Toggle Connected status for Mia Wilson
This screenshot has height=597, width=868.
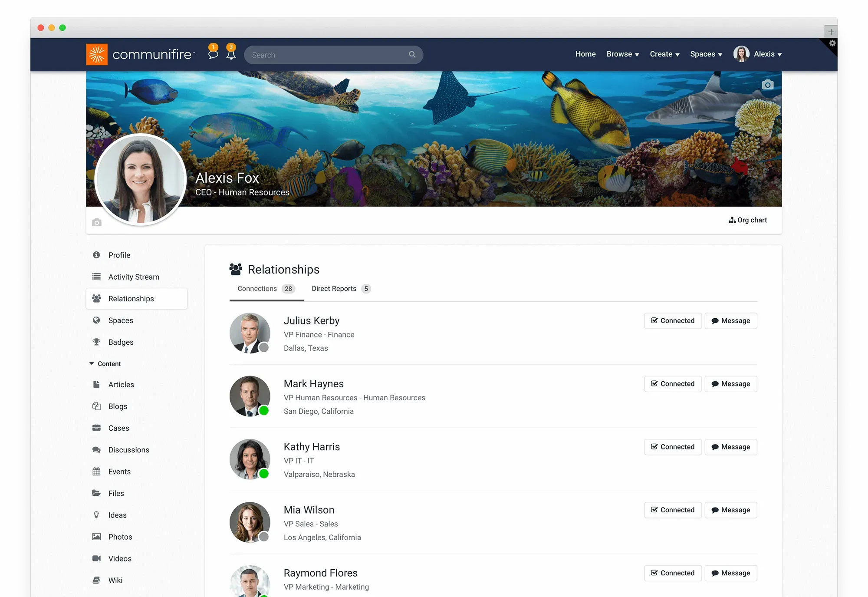673,510
